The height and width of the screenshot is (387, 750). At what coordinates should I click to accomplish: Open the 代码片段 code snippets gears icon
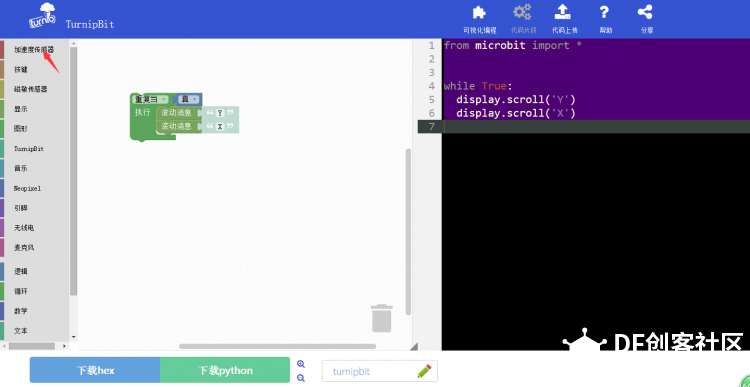tap(522, 12)
